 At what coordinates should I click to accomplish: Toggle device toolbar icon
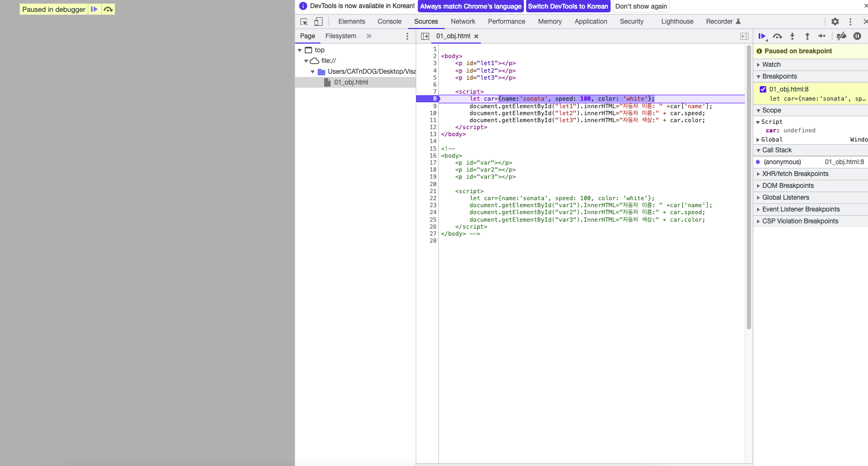(x=318, y=22)
